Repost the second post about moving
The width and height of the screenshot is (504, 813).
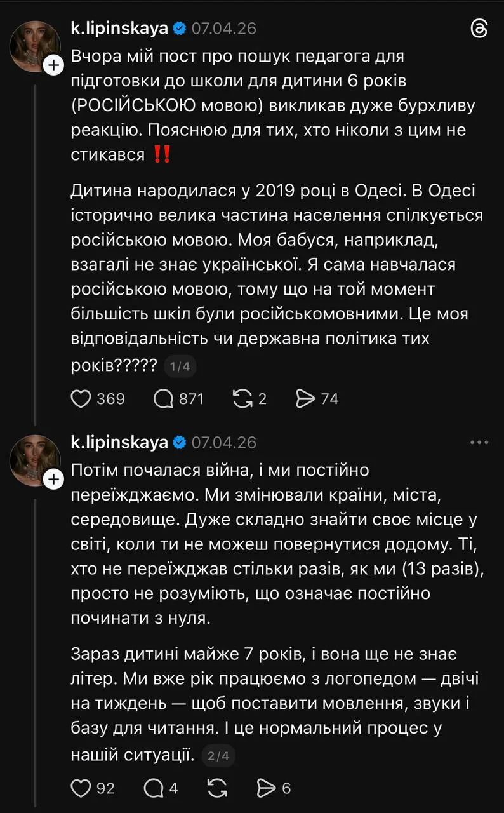point(218,788)
